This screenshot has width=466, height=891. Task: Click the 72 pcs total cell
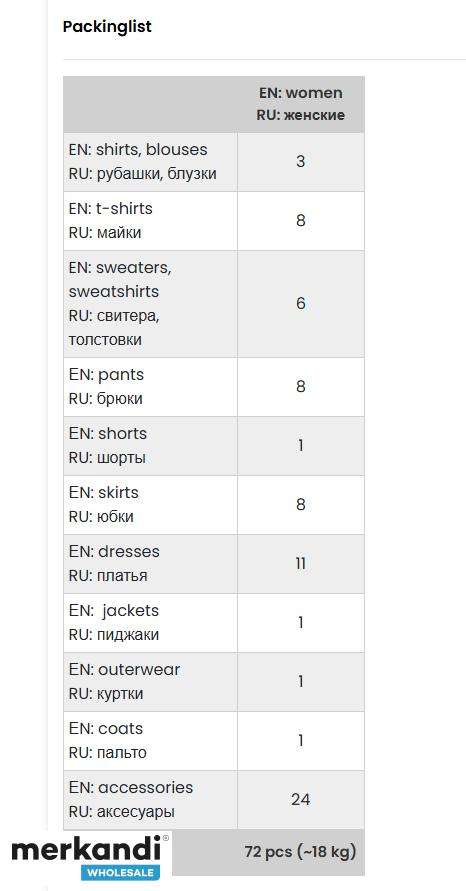(301, 852)
